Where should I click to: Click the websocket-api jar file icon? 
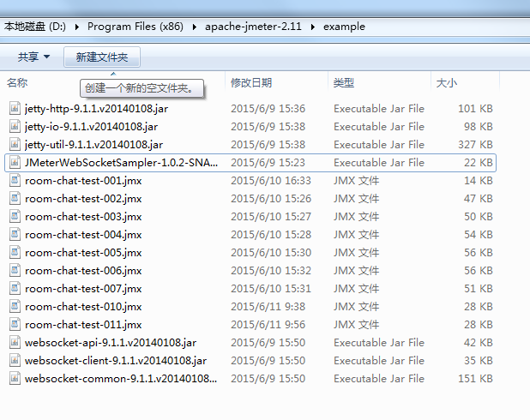coord(15,343)
